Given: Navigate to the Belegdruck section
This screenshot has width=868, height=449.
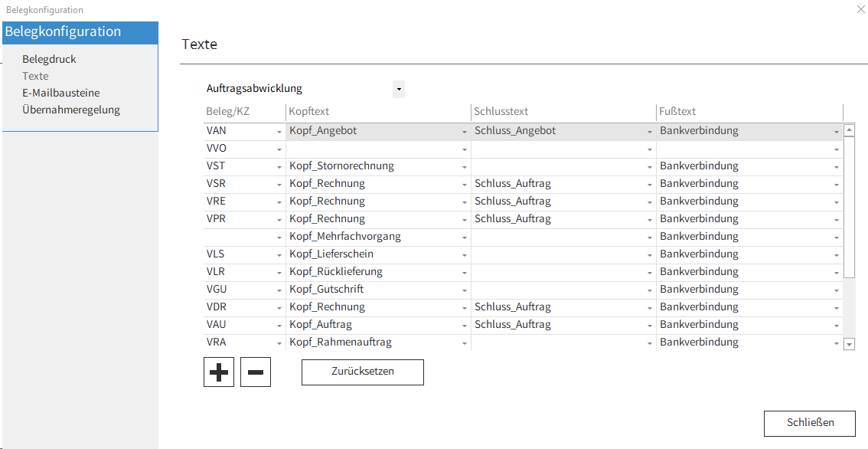Looking at the screenshot, I should [48, 58].
